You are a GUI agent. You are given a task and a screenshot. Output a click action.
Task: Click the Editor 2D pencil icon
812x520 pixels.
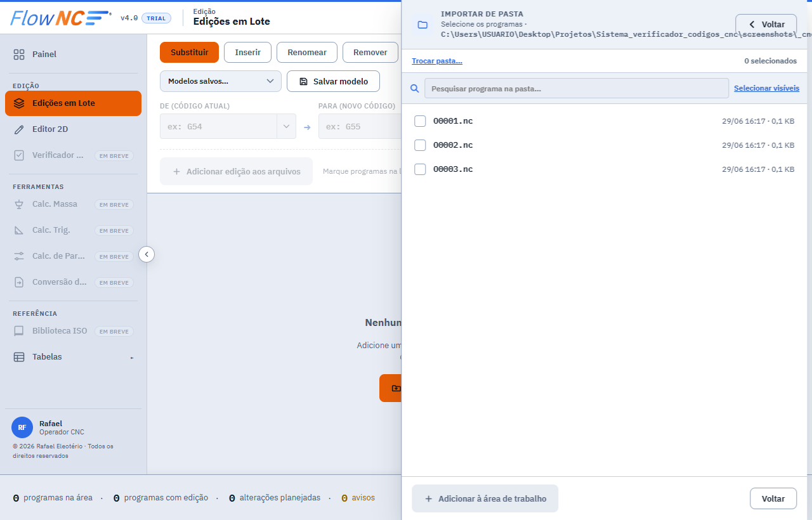[x=19, y=129]
